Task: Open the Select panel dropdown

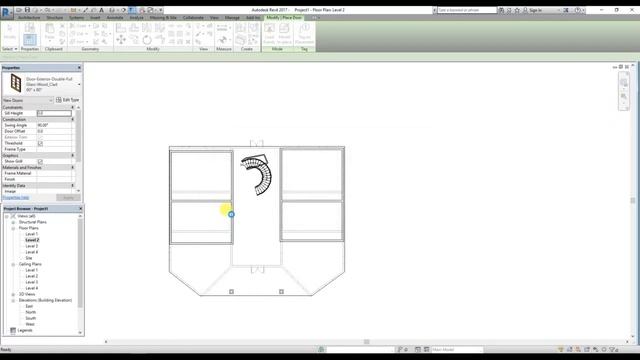Action: pos(10,49)
